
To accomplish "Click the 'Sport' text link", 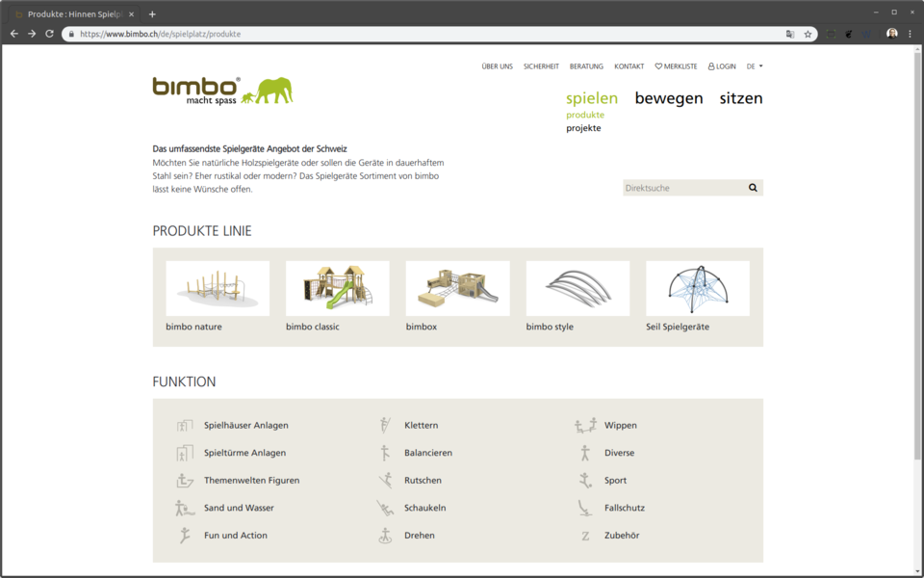I will point(615,480).
